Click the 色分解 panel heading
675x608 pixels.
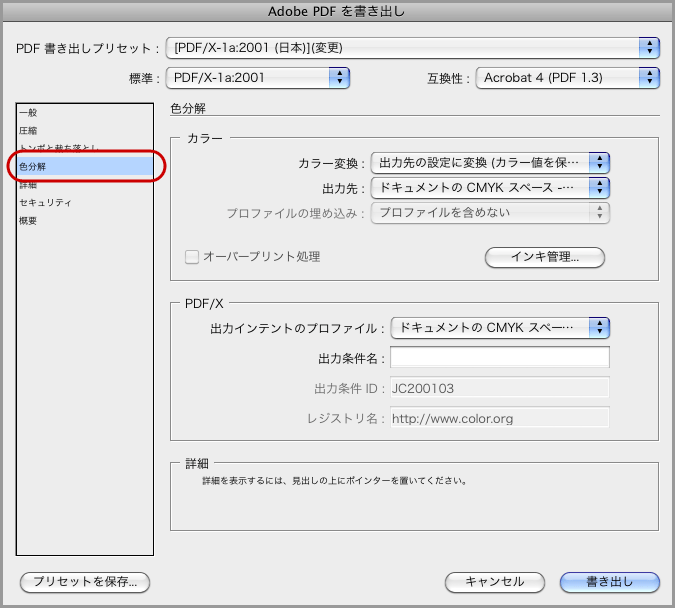tap(188, 109)
